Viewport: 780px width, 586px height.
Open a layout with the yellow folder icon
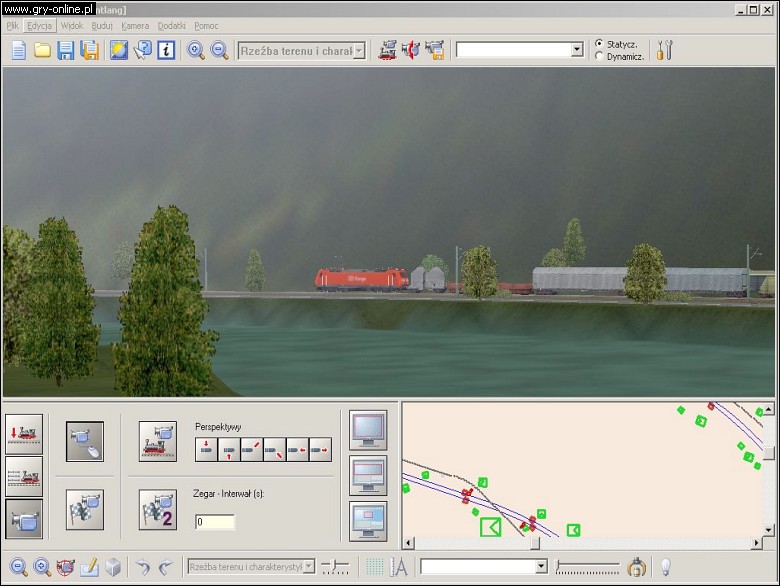[42, 50]
